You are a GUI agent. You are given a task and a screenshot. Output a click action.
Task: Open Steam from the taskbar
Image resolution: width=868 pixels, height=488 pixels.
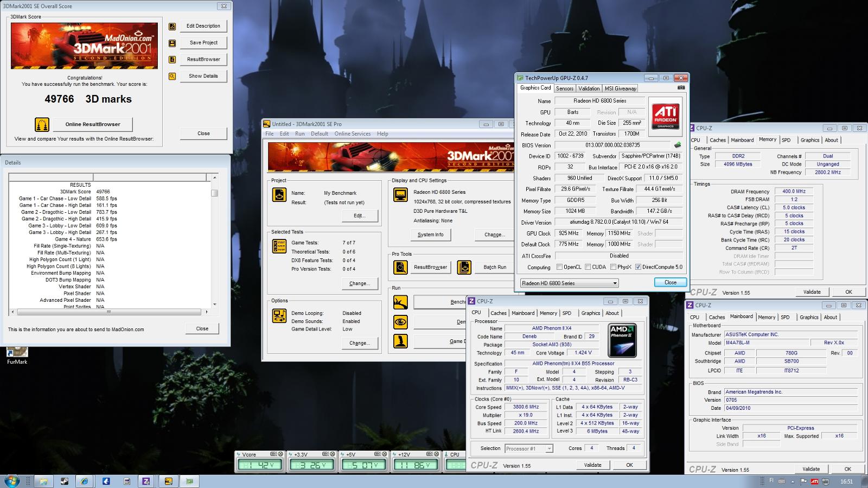[64, 481]
